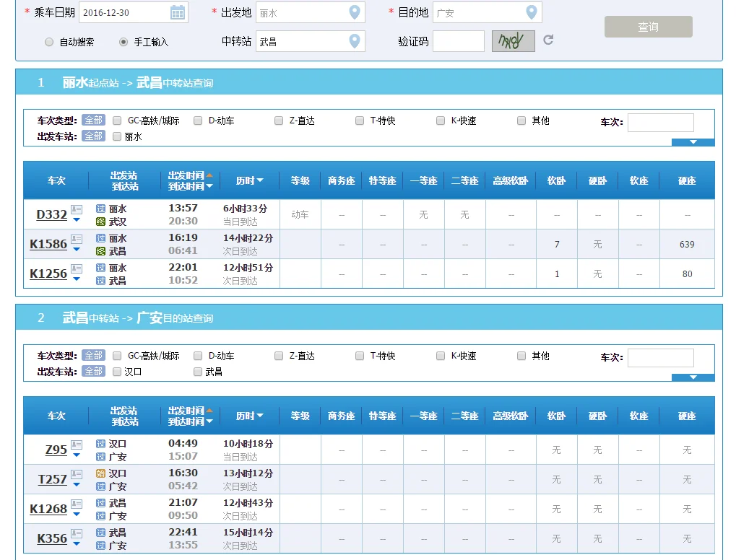Expand details arrow under train K1256
The height and width of the screenshot is (560, 736).
click(x=77, y=279)
